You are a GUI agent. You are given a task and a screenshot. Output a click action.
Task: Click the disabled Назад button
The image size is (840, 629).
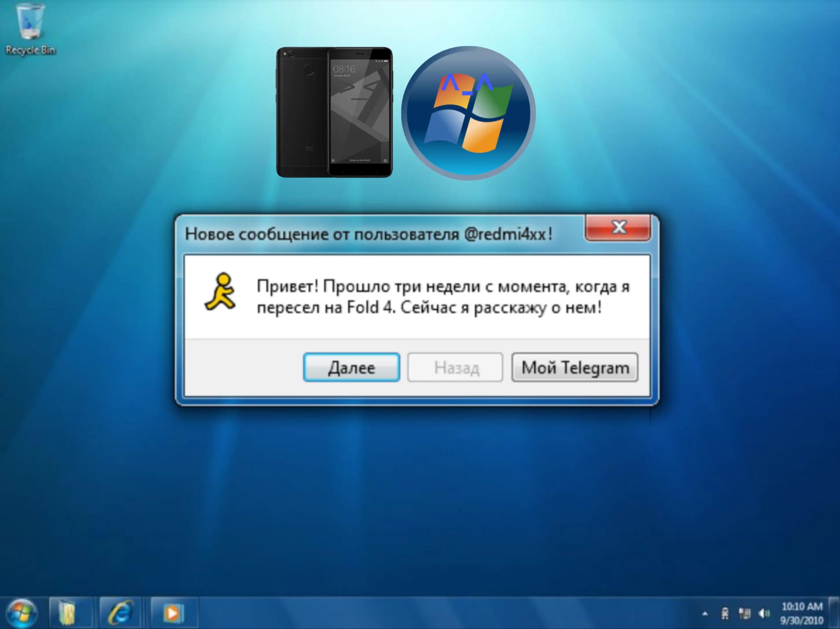(455, 367)
